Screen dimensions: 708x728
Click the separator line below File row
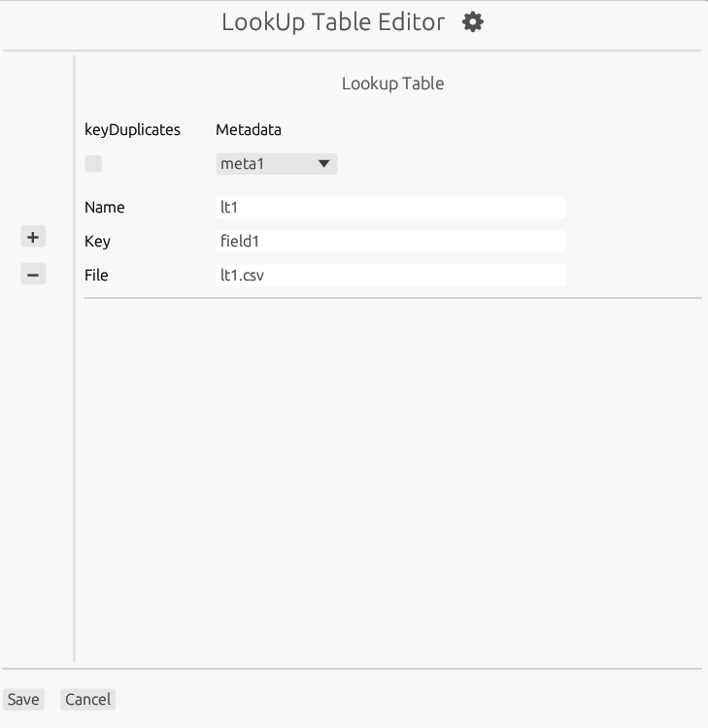coord(393,298)
